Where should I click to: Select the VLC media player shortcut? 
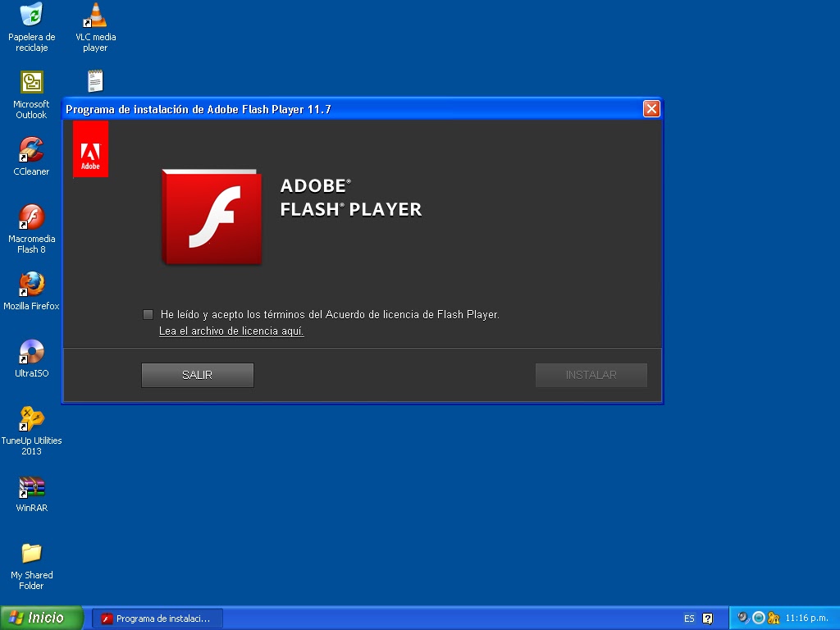tap(95, 27)
